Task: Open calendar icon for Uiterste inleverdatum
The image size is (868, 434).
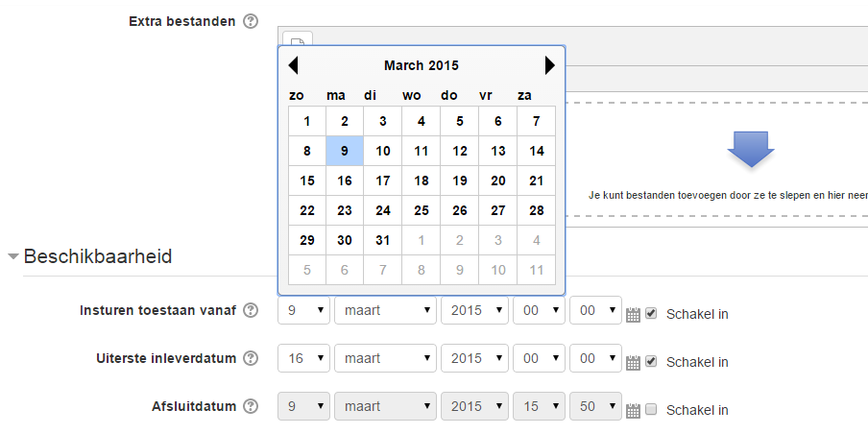Action: [633, 363]
